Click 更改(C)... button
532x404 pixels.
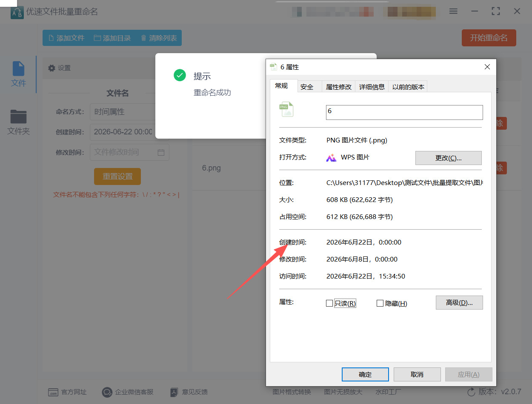pyautogui.click(x=448, y=158)
